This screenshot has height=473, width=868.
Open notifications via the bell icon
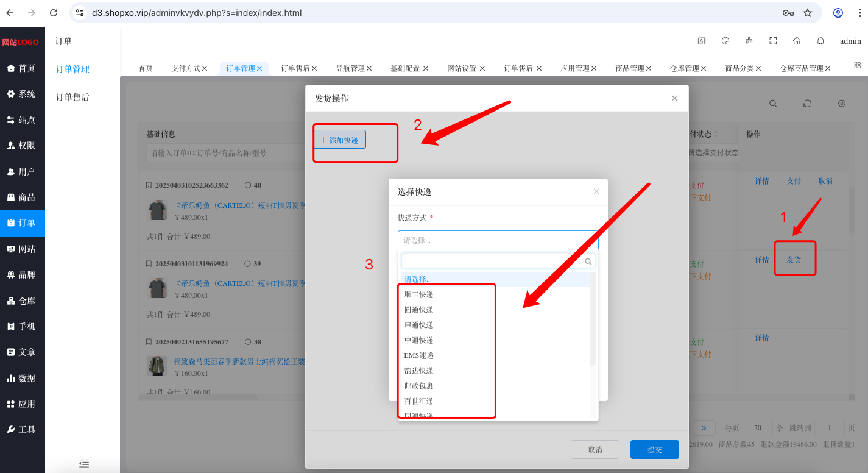tap(820, 41)
